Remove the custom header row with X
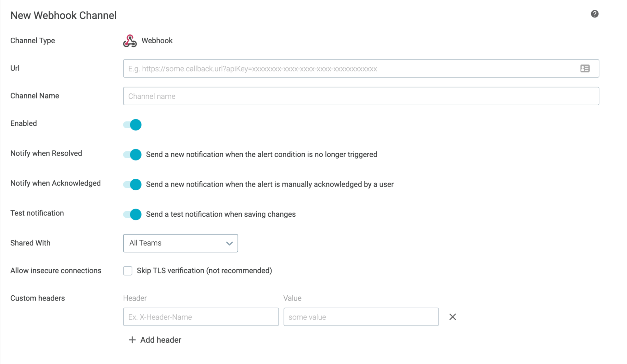 click(452, 317)
